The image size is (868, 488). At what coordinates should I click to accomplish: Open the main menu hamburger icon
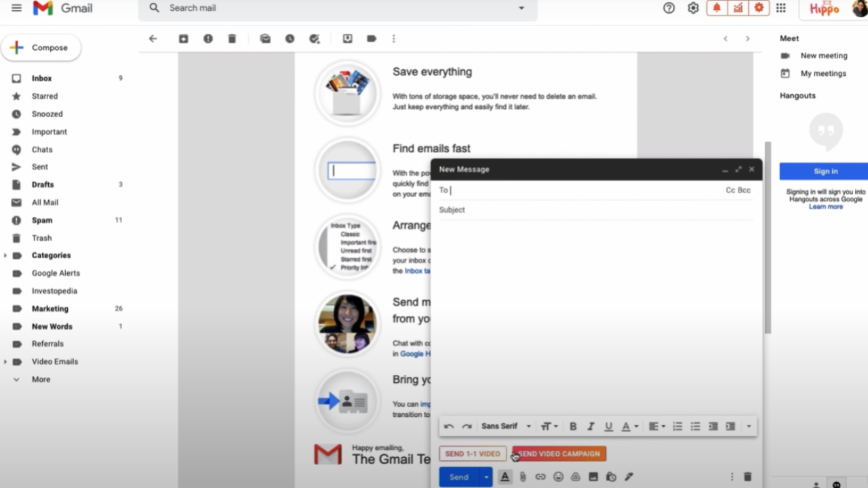tap(16, 8)
